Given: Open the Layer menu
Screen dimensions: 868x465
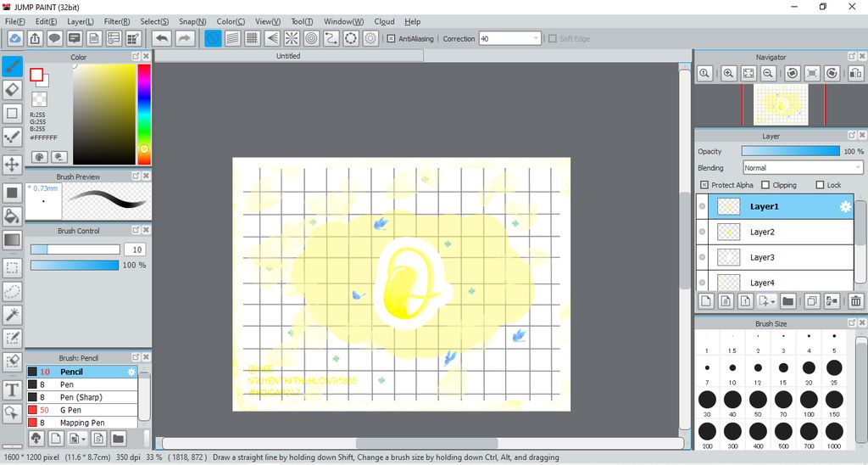Looking at the screenshot, I should coord(81,21).
